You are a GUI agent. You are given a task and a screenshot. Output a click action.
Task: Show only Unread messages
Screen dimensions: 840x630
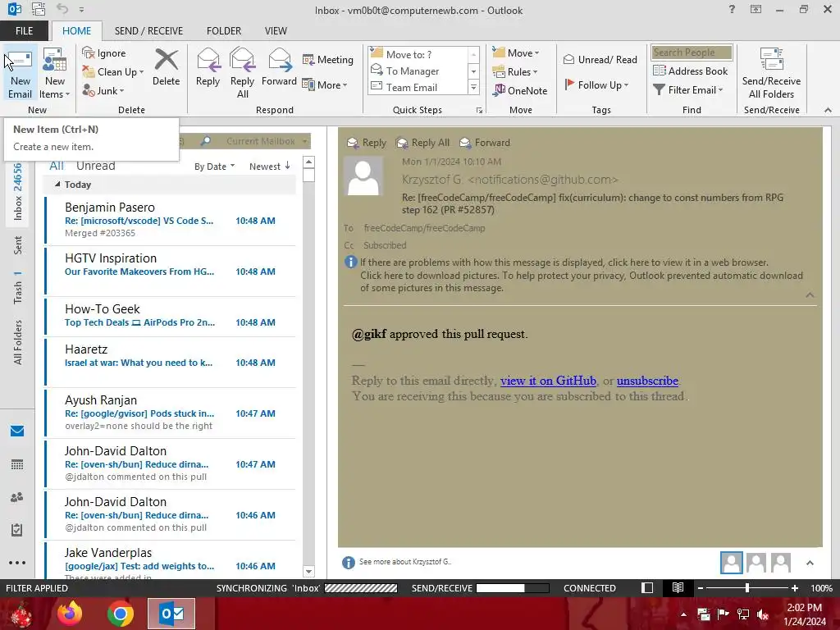point(95,166)
